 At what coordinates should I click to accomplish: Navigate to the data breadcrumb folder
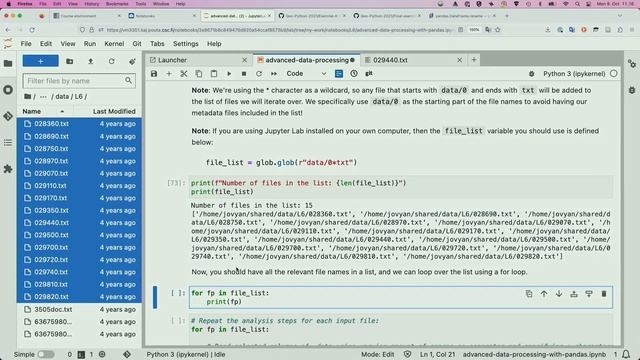point(62,97)
